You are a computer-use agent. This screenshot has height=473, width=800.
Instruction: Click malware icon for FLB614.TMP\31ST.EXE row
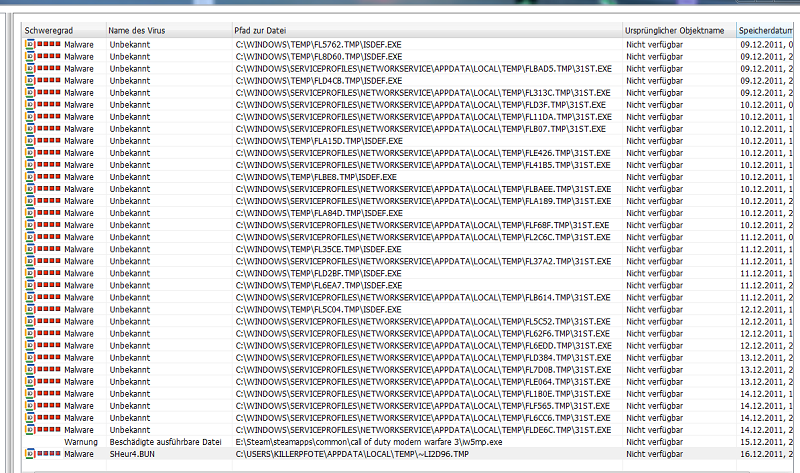coord(30,297)
